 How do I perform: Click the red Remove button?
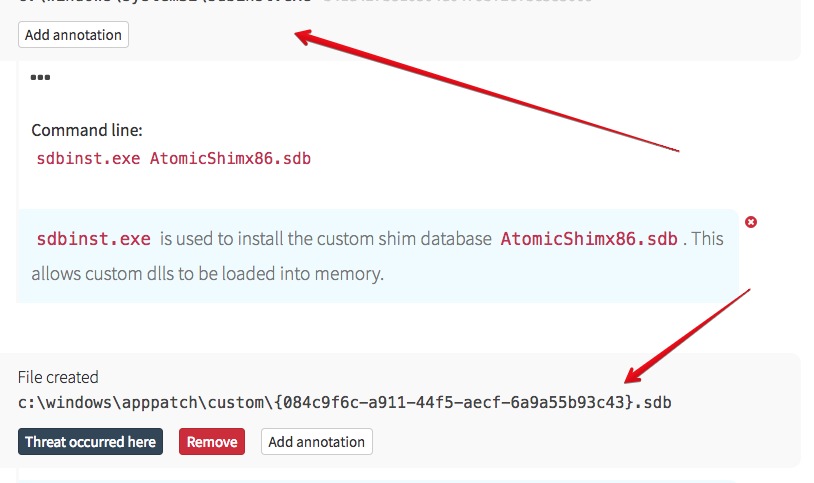pyautogui.click(x=212, y=442)
